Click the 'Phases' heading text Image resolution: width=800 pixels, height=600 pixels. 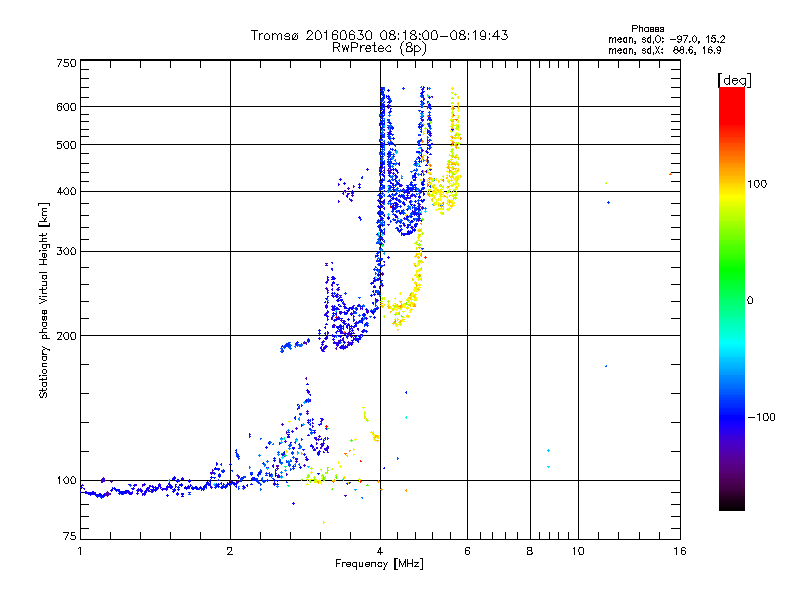pos(647,29)
